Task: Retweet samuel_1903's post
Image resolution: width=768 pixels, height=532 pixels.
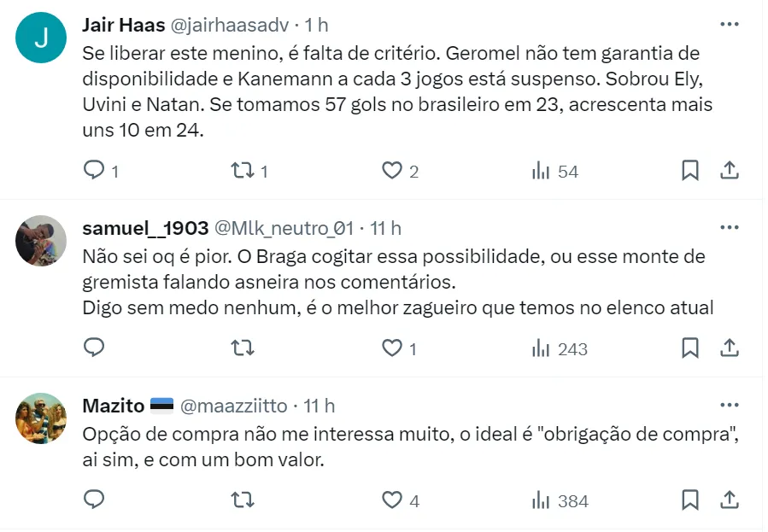Action: (243, 348)
